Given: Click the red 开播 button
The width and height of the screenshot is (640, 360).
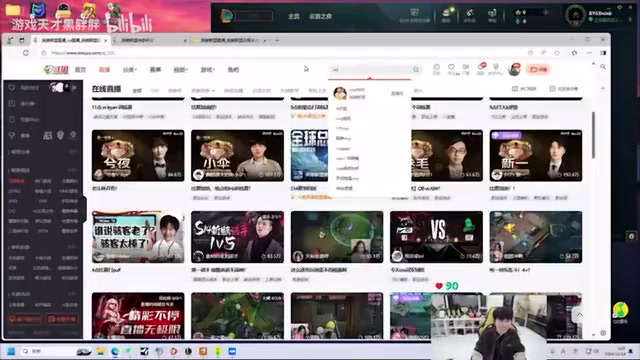Looking at the screenshot, I should click(x=539, y=69).
